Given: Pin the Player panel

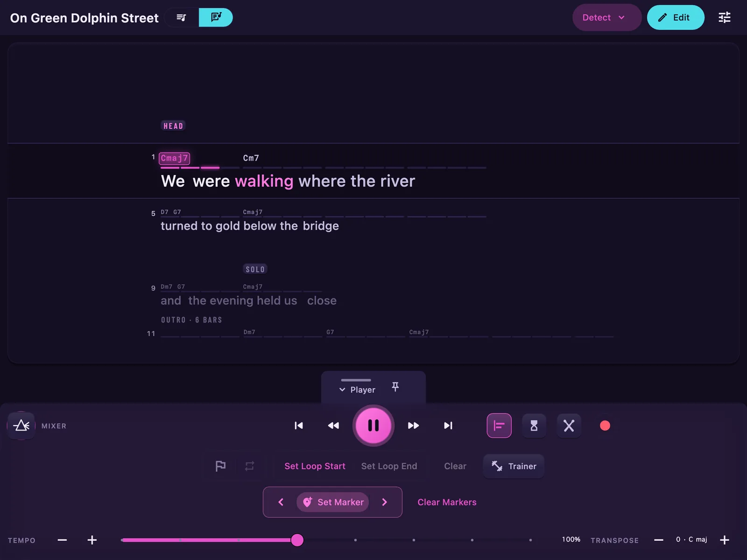Looking at the screenshot, I should [x=395, y=387].
